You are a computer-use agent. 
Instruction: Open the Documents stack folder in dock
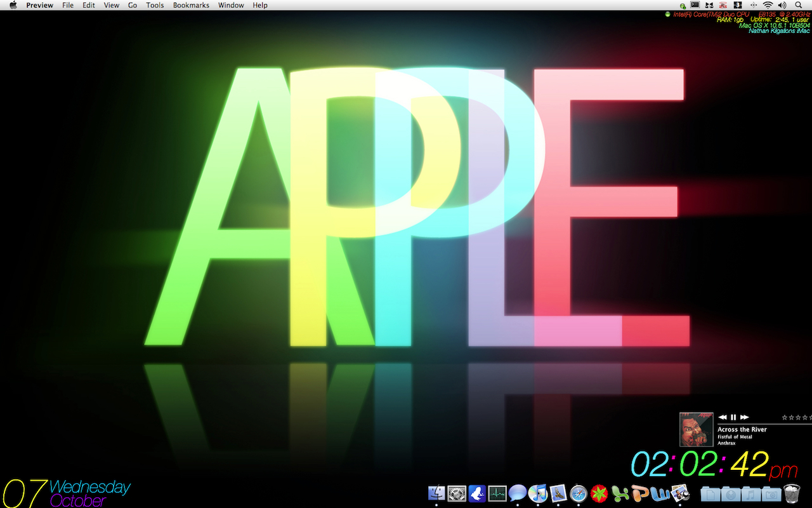710,493
